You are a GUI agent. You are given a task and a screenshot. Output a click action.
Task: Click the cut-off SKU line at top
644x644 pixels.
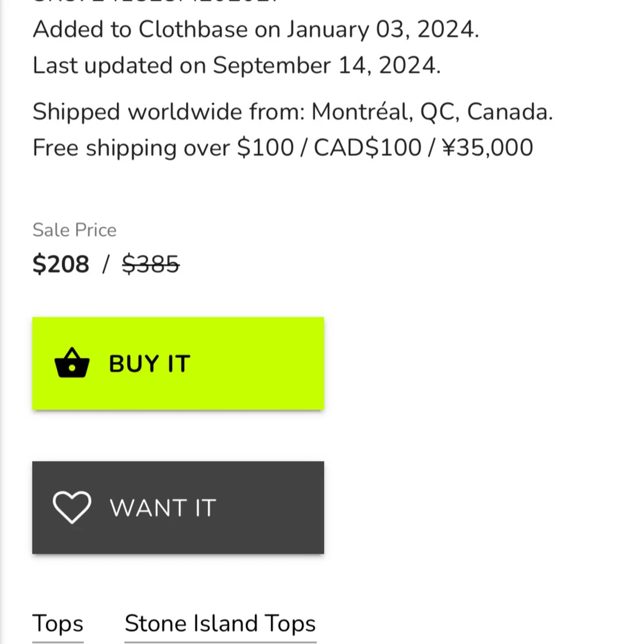click(x=155, y=2)
